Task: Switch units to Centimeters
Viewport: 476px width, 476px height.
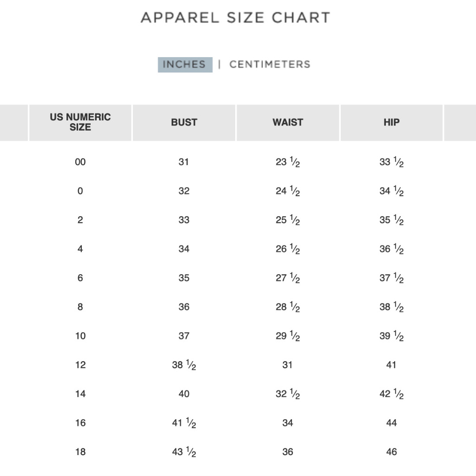Action: coord(270,64)
